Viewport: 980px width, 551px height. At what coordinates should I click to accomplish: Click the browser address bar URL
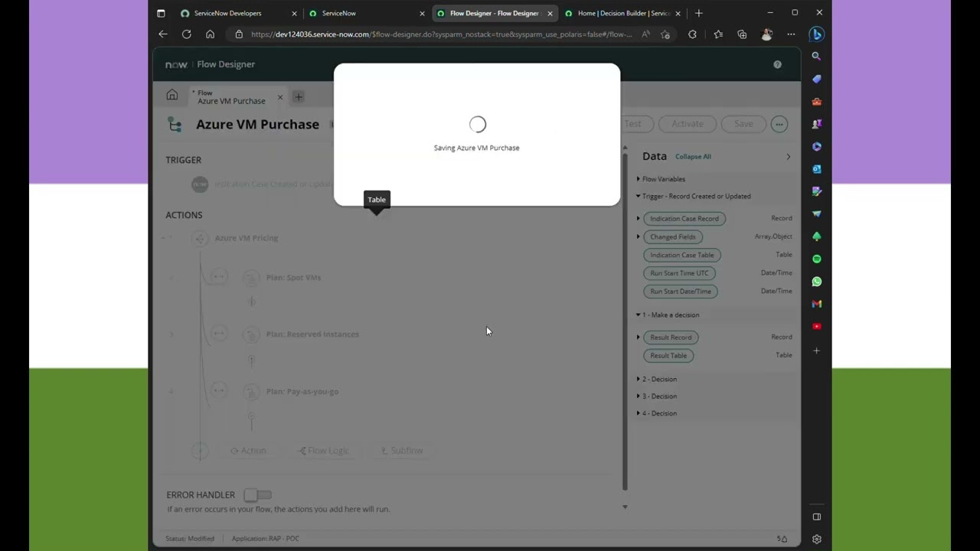tap(442, 34)
